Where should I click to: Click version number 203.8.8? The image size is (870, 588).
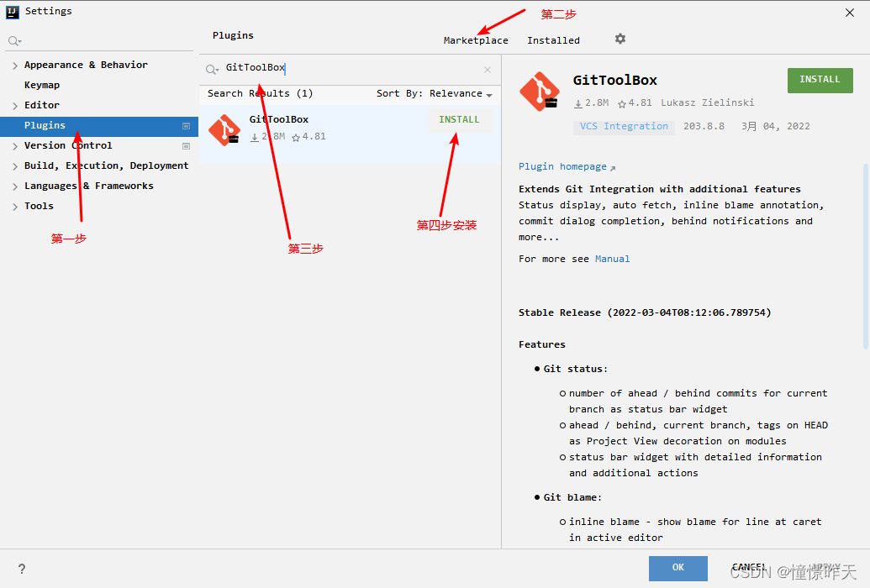point(704,127)
